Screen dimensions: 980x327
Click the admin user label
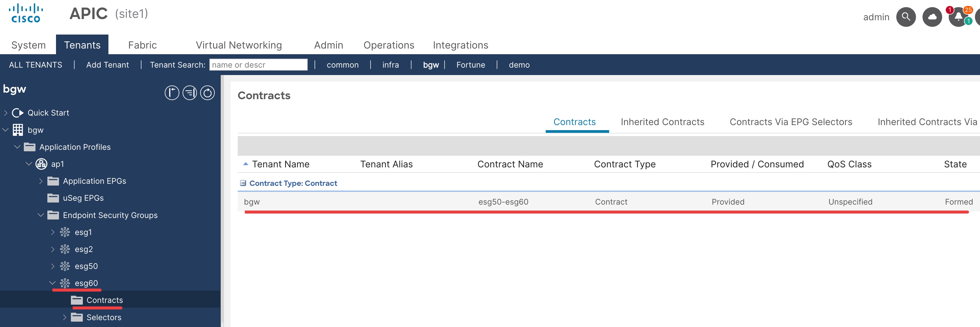click(x=876, y=17)
